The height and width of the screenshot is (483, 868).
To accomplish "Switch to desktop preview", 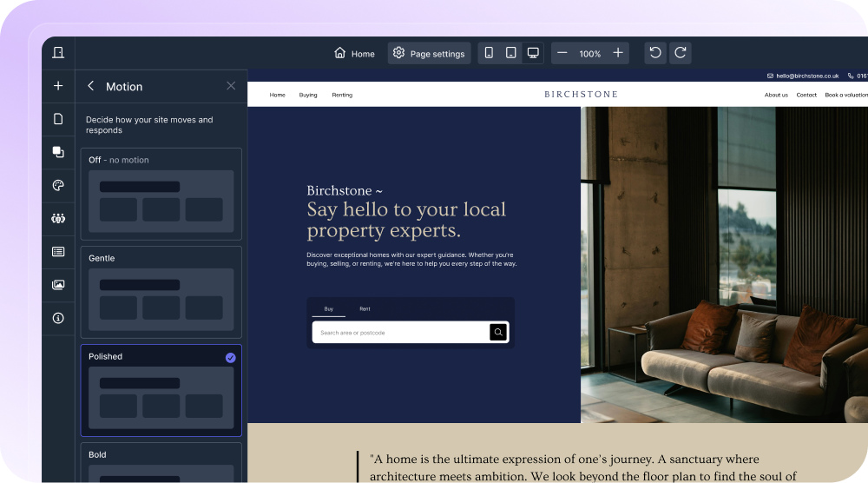I will (x=533, y=53).
